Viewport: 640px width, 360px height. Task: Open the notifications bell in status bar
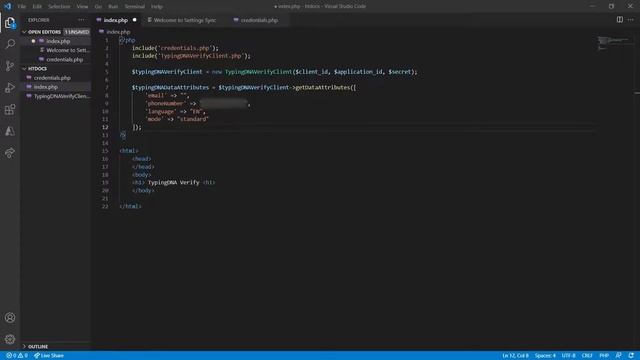click(631, 356)
